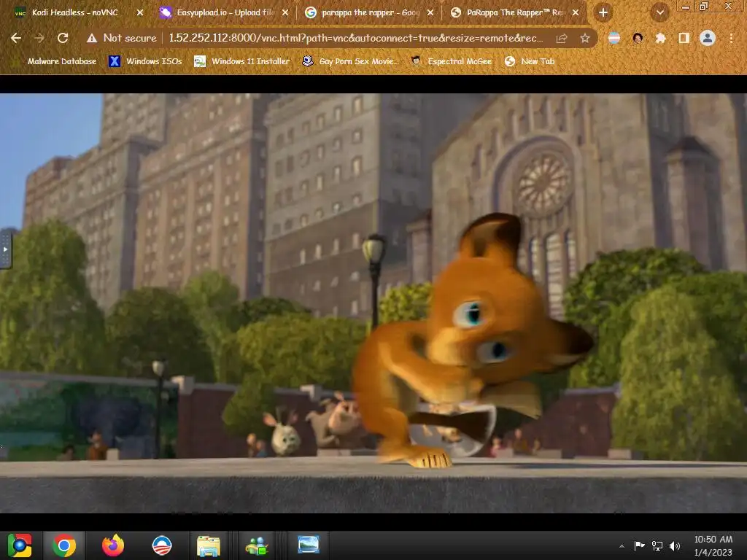747x560 pixels.
Task: Open the Espectral McGee bookmark
Action: (x=452, y=61)
